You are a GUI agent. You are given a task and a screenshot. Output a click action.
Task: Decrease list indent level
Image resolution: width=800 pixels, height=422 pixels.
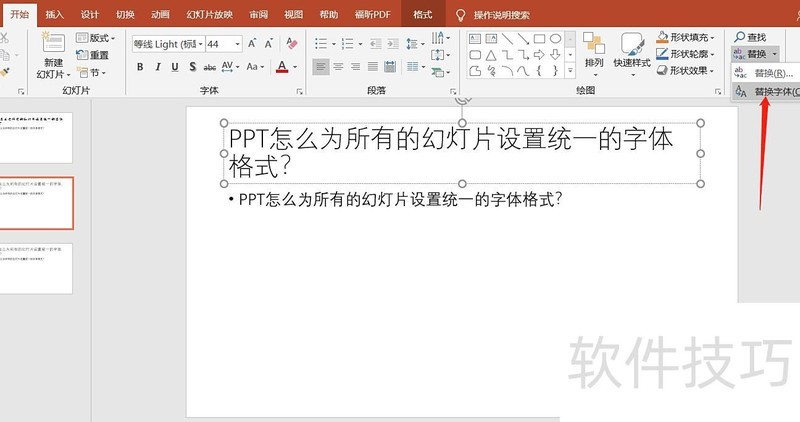[x=376, y=44]
